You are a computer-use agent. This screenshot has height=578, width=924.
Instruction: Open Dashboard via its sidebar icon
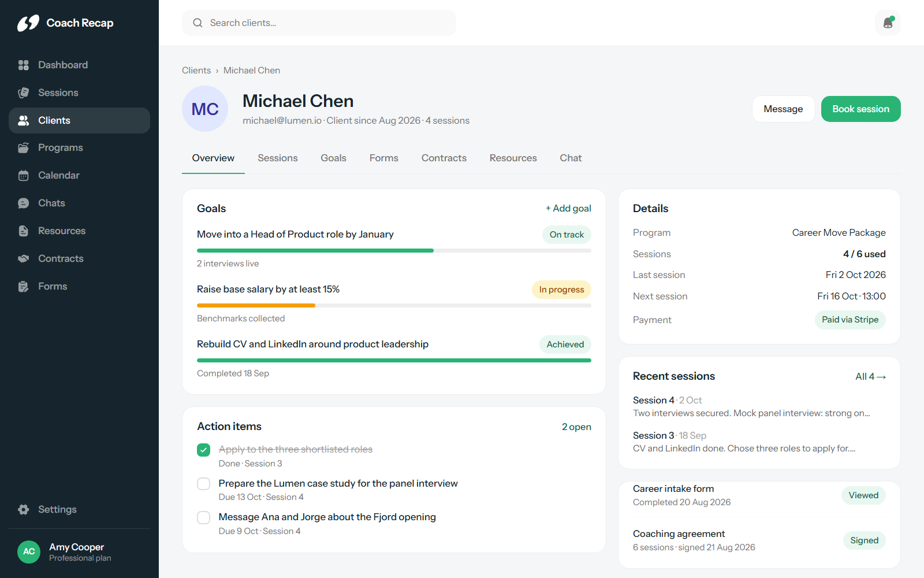click(24, 65)
